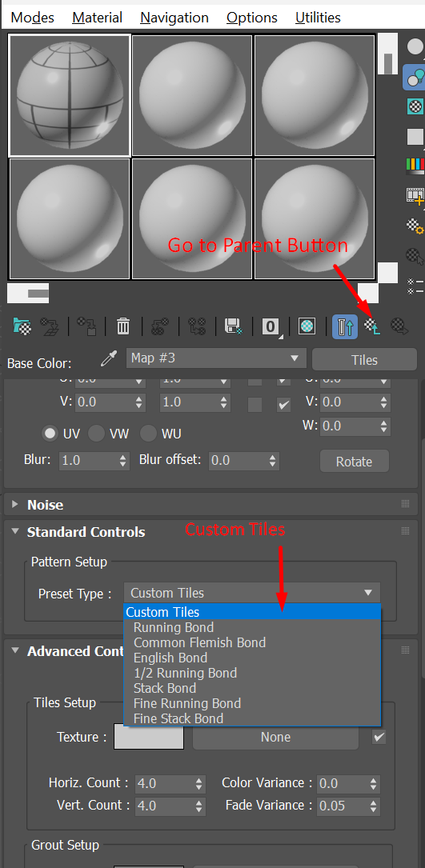Click the None texture map button

(x=275, y=737)
